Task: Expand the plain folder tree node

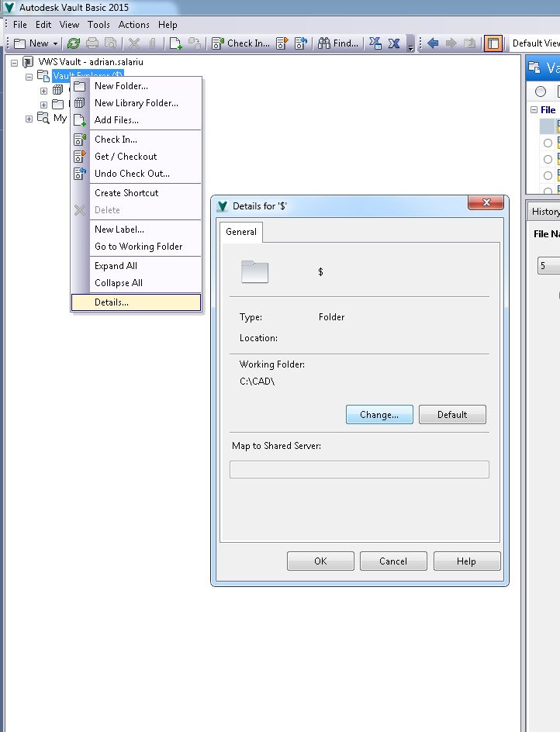Action: [43, 105]
